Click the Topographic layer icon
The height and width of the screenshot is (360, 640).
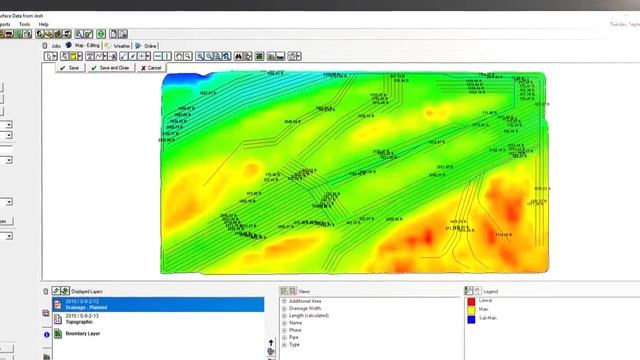[x=58, y=319]
